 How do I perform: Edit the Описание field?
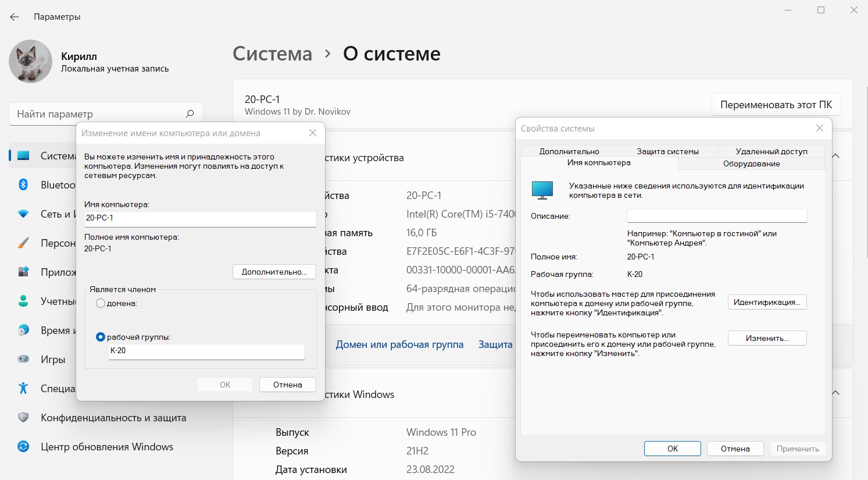(x=717, y=216)
